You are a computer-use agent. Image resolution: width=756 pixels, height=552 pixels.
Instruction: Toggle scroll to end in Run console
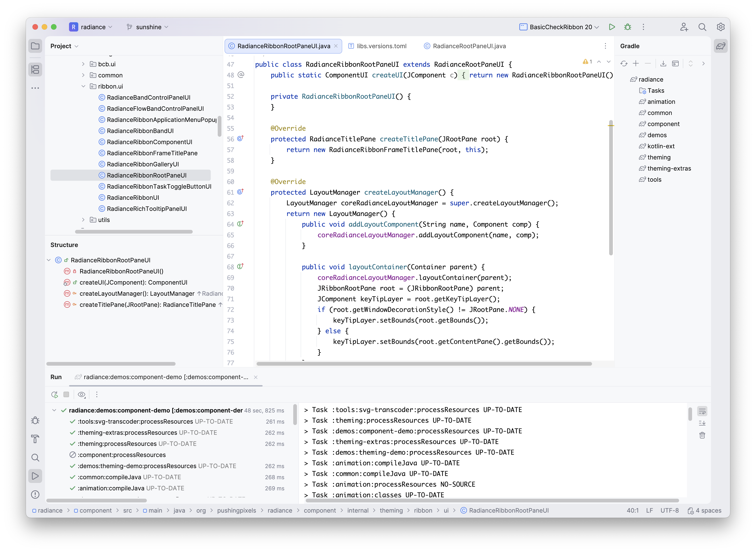(x=702, y=423)
